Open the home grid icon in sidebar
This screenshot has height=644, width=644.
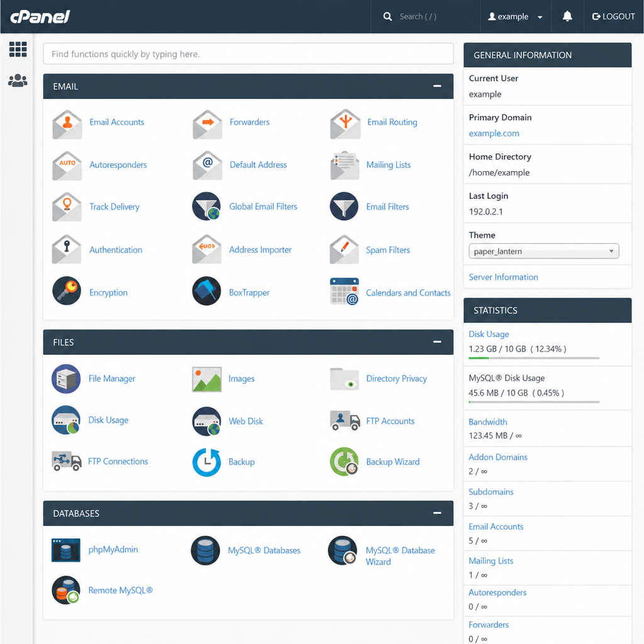coord(18,49)
